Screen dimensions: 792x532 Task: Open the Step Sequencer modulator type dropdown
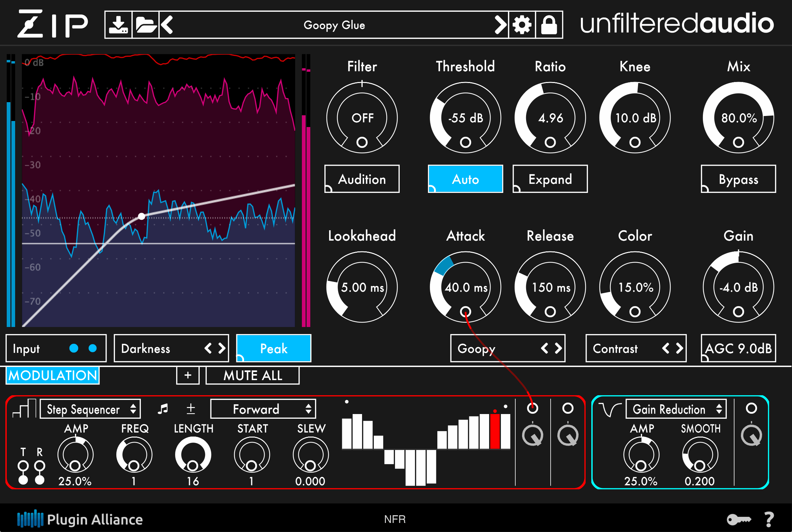pos(90,409)
